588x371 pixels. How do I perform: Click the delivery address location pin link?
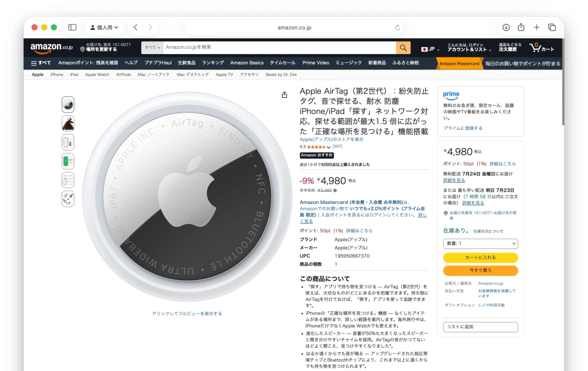coord(481,215)
